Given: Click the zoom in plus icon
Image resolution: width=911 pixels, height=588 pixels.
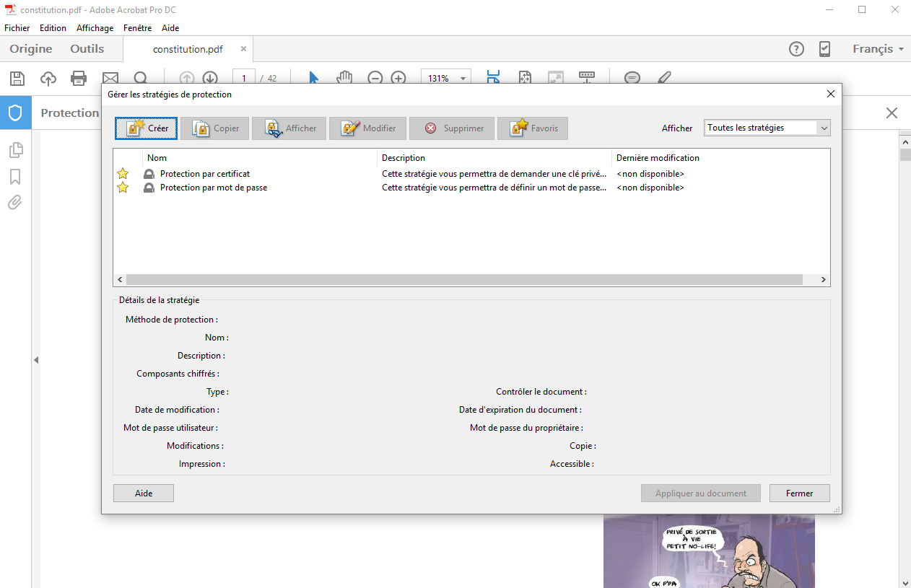Looking at the screenshot, I should 398,78.
